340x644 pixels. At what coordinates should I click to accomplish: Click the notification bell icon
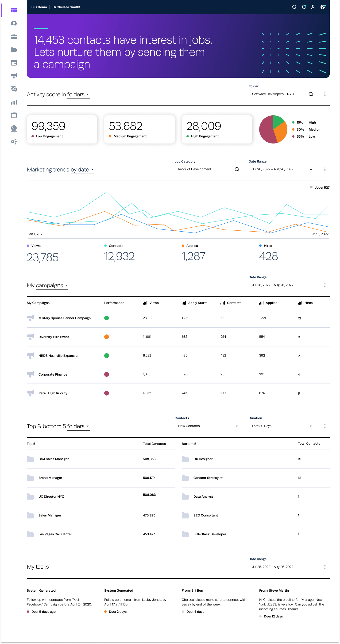[x=304, y=7]
